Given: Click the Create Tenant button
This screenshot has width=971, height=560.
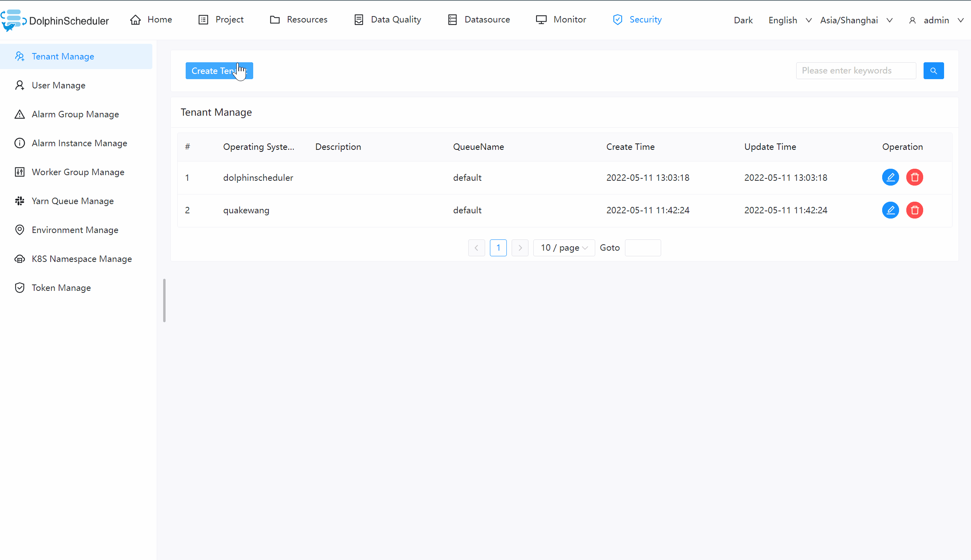Looking at the screenshot, I should coord(219,70).
